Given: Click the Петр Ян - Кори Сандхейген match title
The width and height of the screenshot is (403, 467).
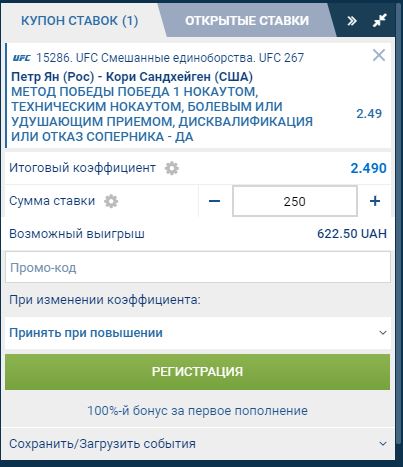Looking at the screenshot, I should coord(132,77).
